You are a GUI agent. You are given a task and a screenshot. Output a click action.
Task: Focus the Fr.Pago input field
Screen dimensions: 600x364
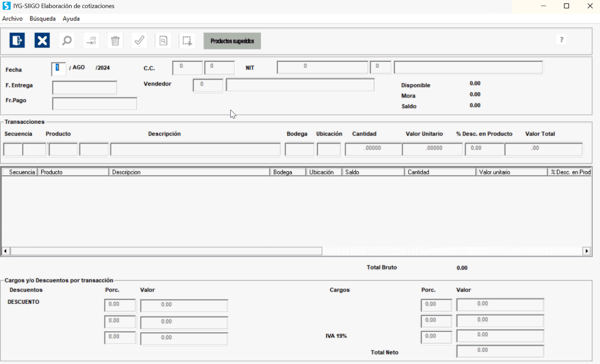pos(94,103)
